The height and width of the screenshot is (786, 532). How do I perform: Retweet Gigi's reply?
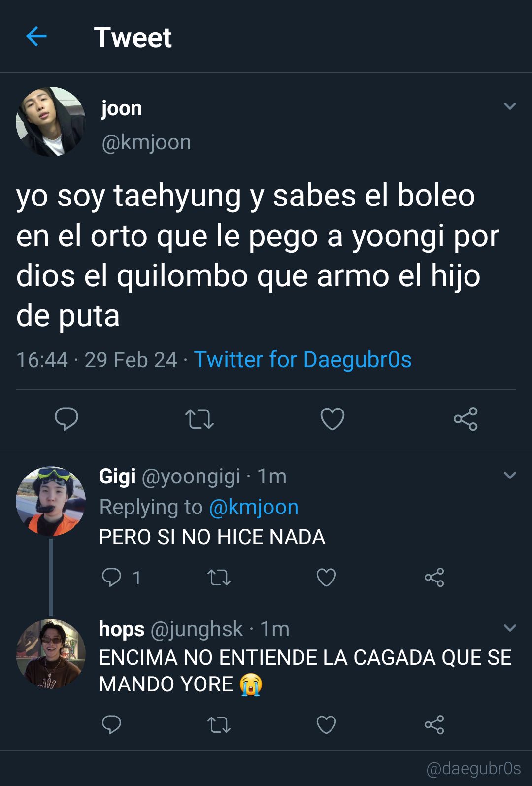pos(219,578)
